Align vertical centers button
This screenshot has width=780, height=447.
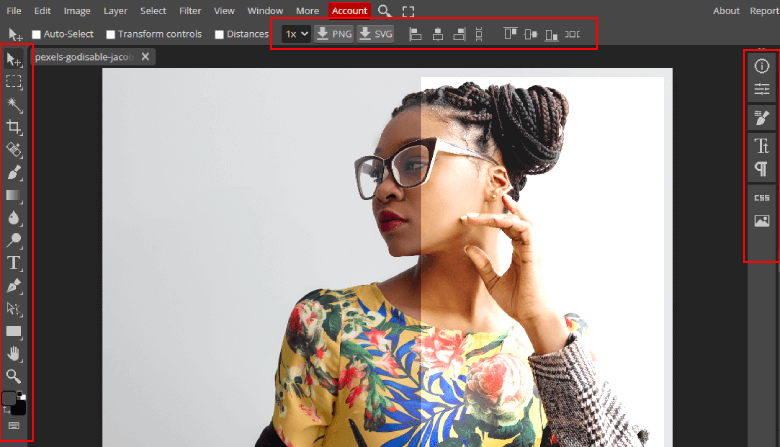click(x=531, y=34)
